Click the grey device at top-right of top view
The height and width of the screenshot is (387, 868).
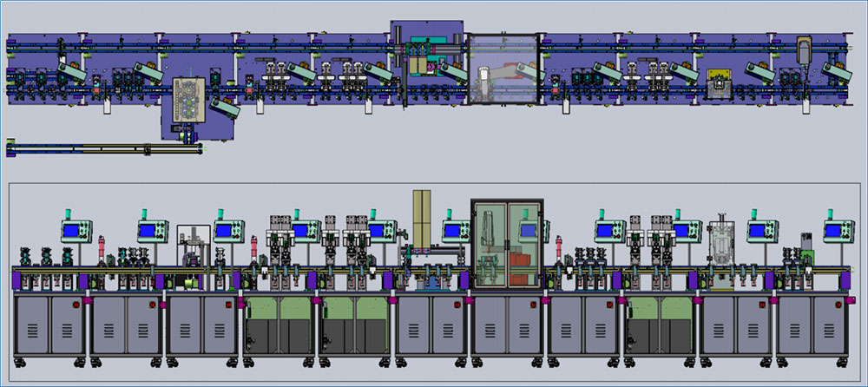tap(804, 50)
